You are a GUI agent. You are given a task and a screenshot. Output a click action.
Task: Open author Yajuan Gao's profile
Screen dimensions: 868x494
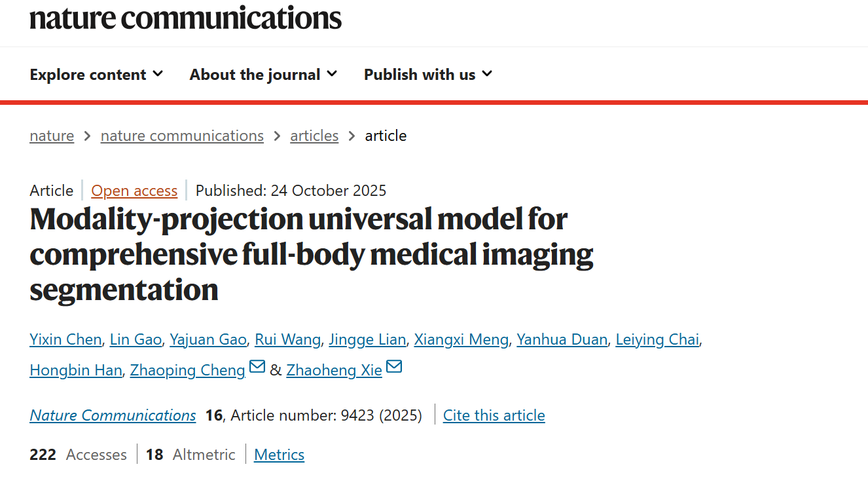click(x=208, y=339)
